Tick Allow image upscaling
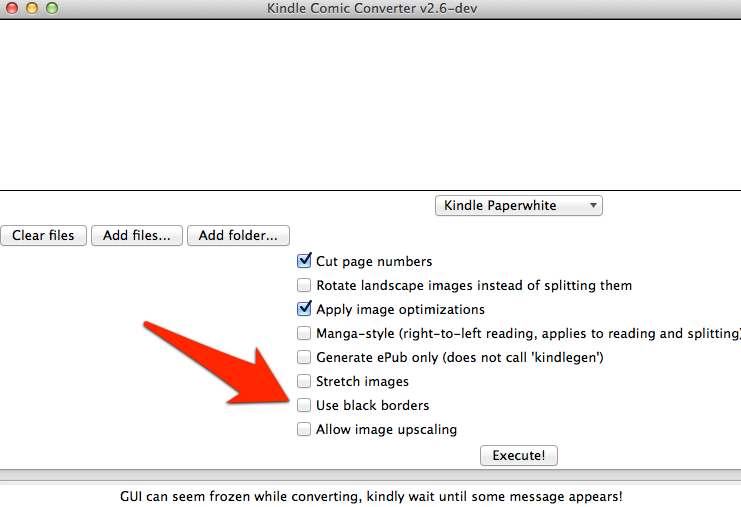741x507 pixels. pos(304,429)
